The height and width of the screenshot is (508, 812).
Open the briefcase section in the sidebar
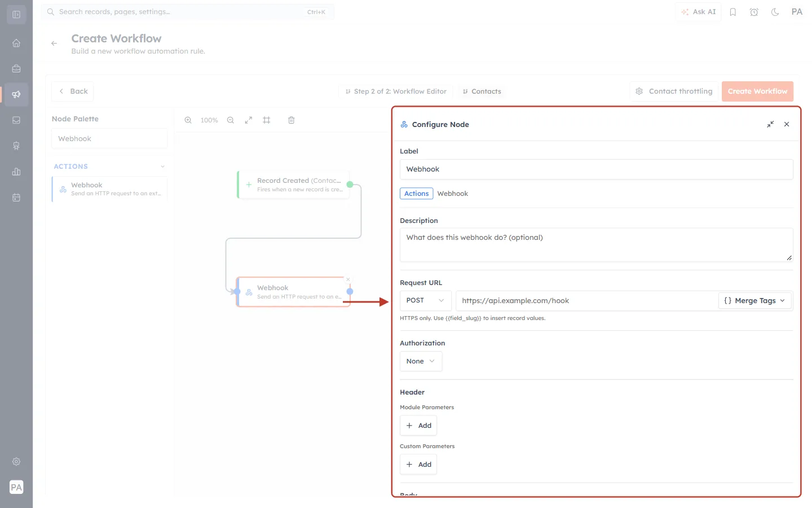coord(16,69)
